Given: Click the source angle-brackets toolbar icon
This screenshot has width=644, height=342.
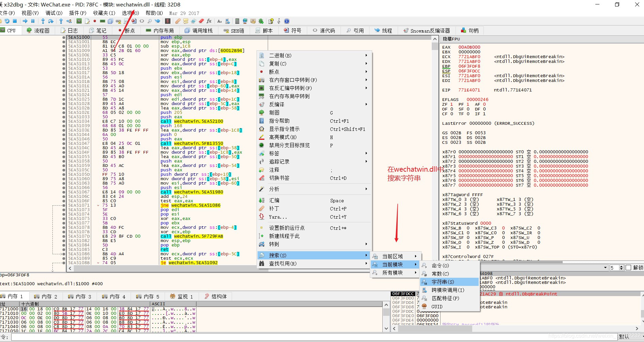Looking at the screenshot, I should click(142, 21).
